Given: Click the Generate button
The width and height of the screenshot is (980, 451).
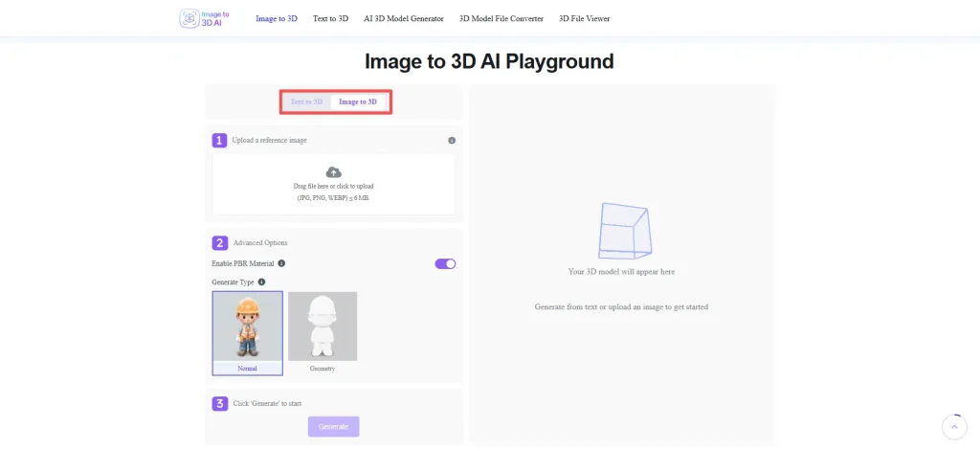Looking at the screenshot, I should coord(334,427).
